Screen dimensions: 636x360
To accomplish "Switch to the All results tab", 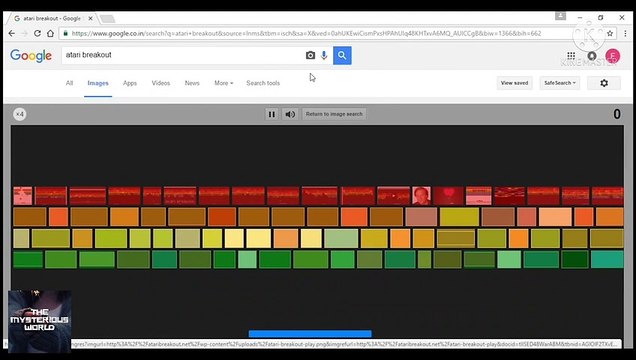I will pyautogui.click(x=69, y=83).
